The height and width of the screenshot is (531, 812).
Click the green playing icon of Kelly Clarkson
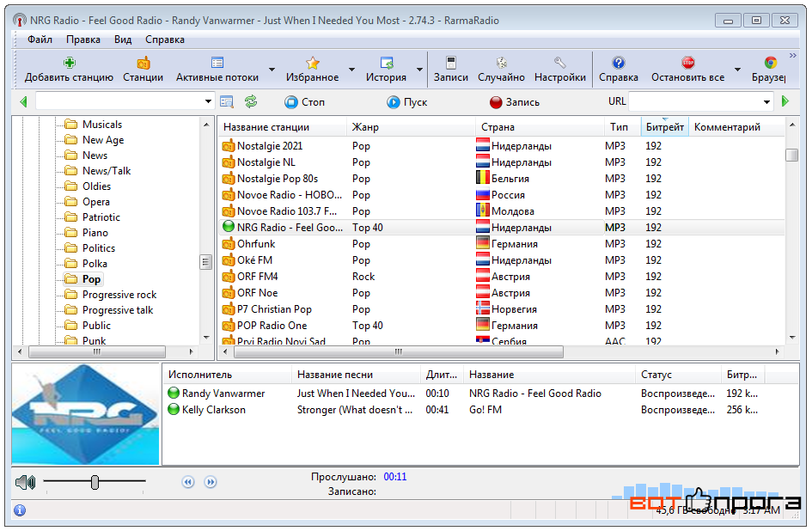(174, 409)
